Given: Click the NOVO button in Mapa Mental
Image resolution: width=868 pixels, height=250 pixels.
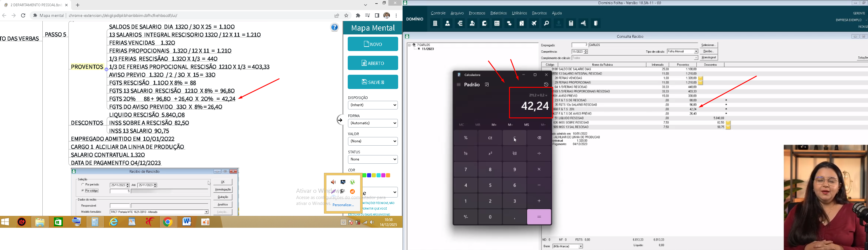Looking at the screenshot, I should pos(373,44).
